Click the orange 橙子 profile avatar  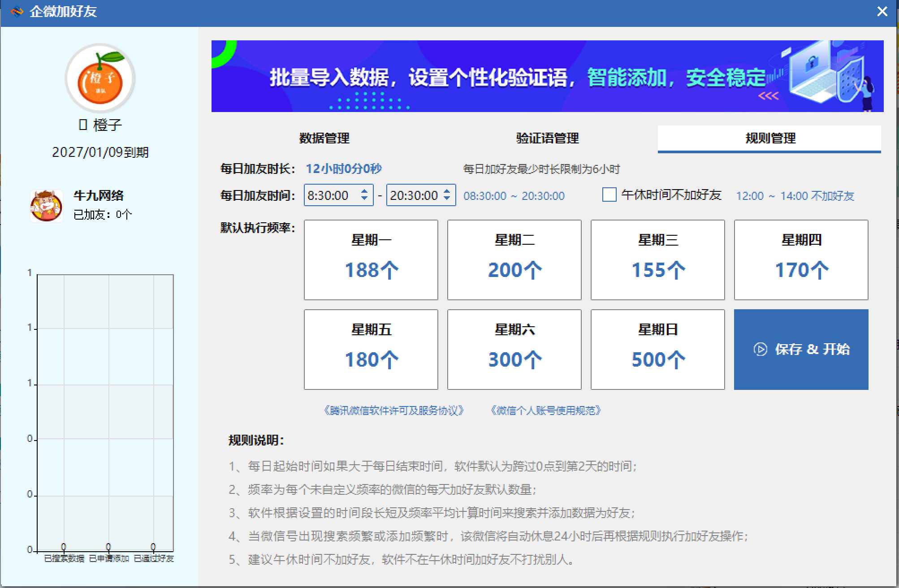[x=100, y=78]
